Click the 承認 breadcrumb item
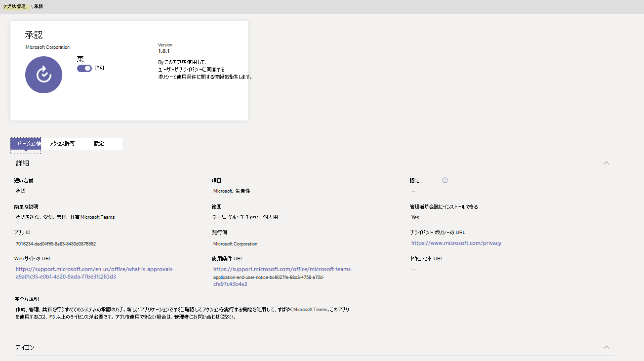Image resolution: width=644 pixels, height=361 pixels. [x=39, y=6]
